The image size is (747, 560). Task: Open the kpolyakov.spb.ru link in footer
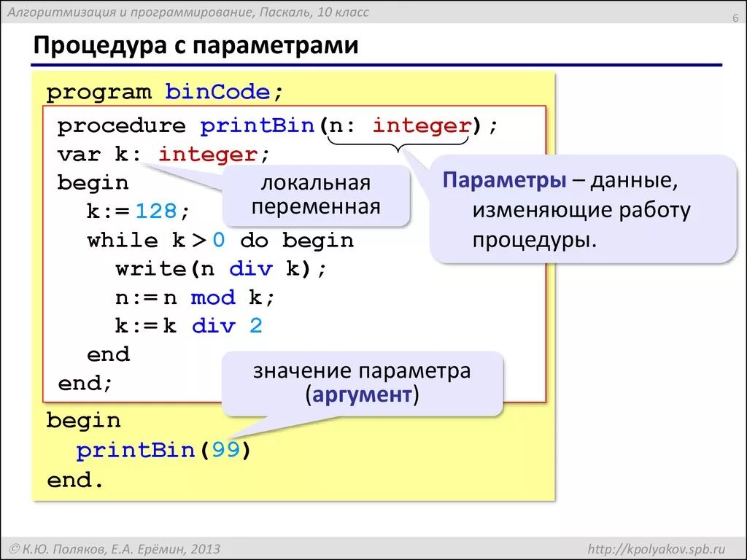pyautogui.click(x=657, y=548)
